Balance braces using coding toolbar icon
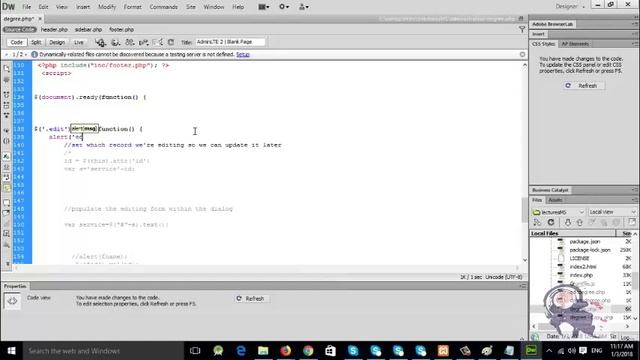640x360 pixels. pyautogui.click(x=6, y=141)
